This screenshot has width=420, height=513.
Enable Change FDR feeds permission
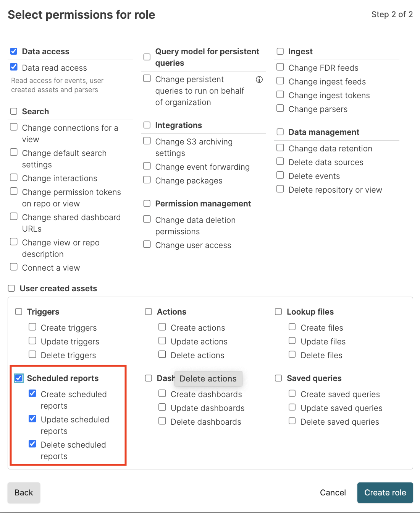tap(280, 67)
